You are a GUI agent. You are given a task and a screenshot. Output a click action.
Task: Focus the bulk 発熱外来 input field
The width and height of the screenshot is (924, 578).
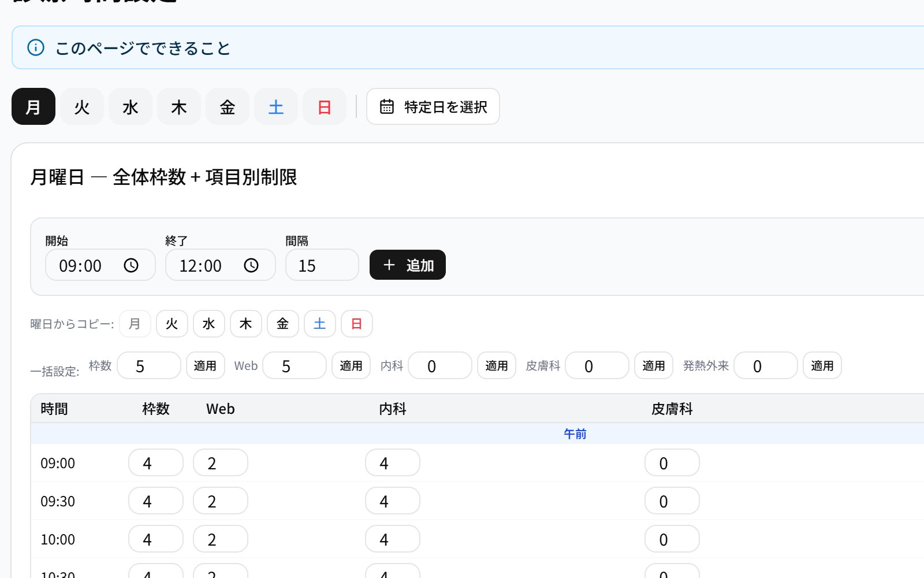point(766,365)
